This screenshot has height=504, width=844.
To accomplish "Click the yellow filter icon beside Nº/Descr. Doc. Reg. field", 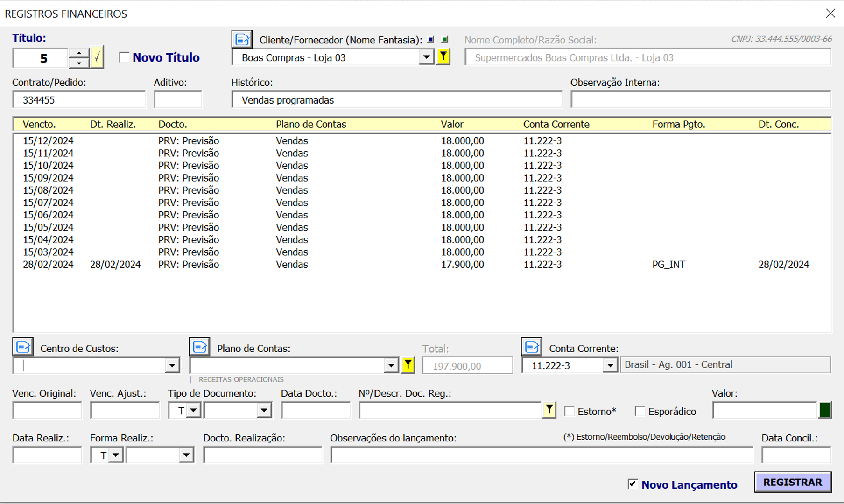I will pyautogui.click(x=549, y=410).
